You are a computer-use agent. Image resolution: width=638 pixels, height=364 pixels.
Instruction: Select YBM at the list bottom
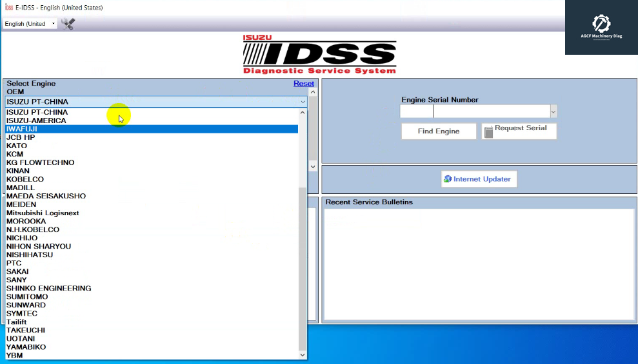152,356
